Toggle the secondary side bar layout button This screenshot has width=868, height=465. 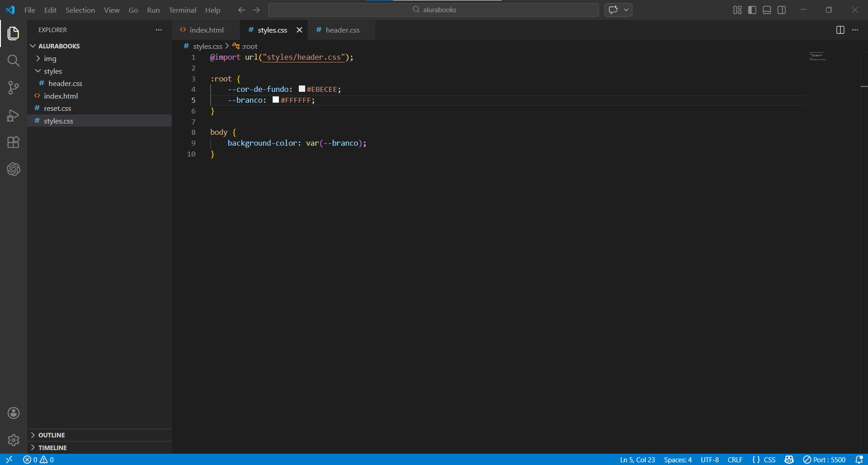pyautogui.click(x=782, y=10)
